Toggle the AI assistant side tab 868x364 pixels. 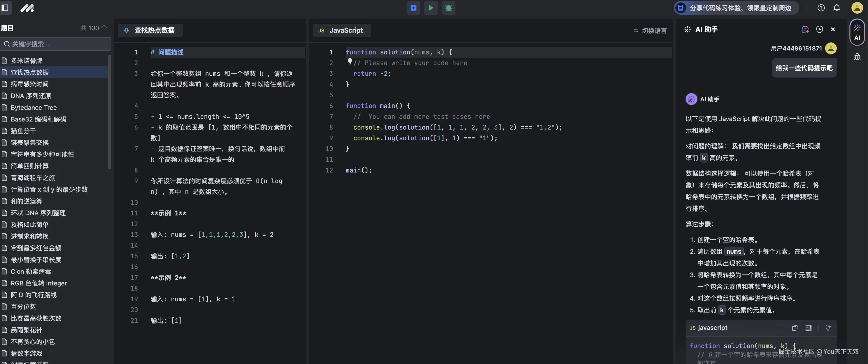857,32
